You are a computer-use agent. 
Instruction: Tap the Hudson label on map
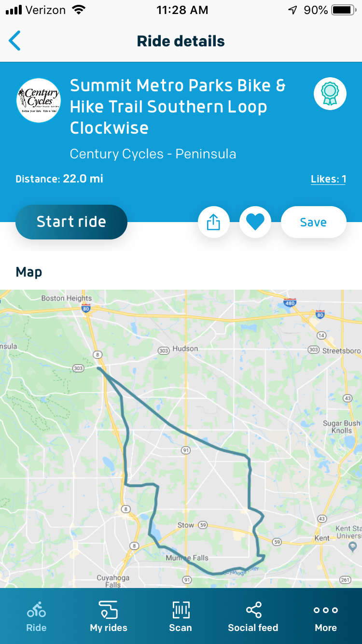coord(185,349)
